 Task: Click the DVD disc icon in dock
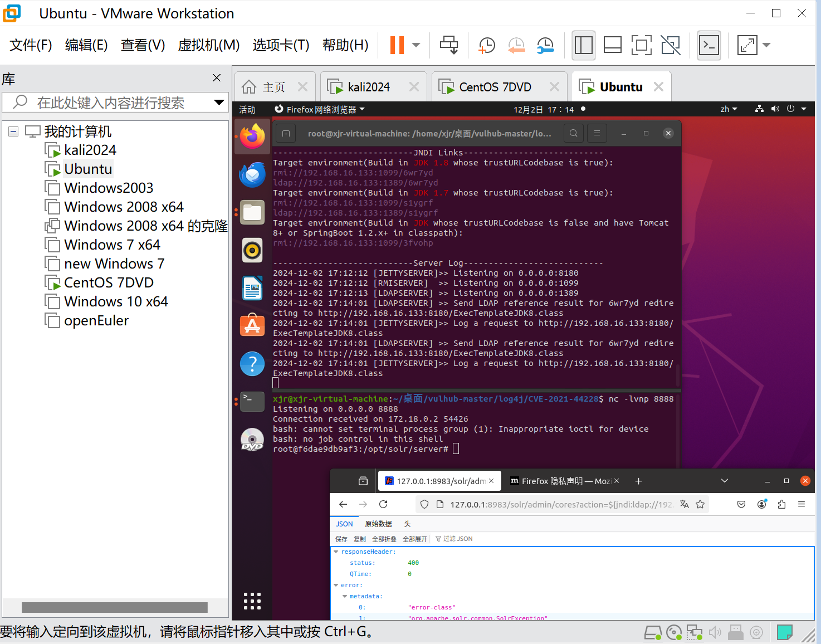coord(252,440)
